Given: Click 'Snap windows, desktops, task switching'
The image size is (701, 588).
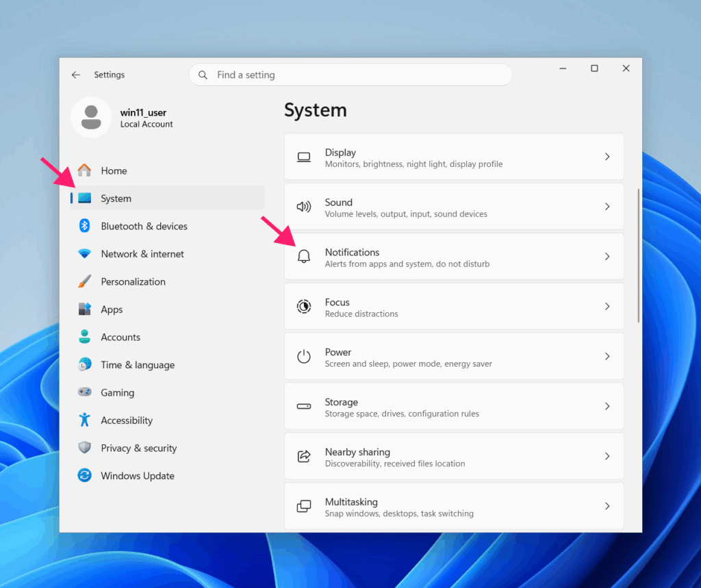Looking at the screenshot, I should click(399, 514).
